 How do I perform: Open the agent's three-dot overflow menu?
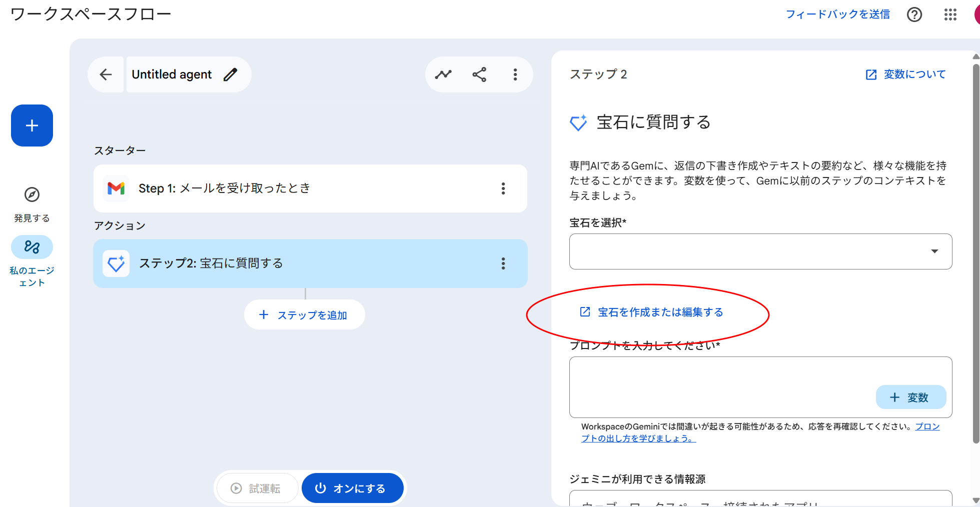515,74
